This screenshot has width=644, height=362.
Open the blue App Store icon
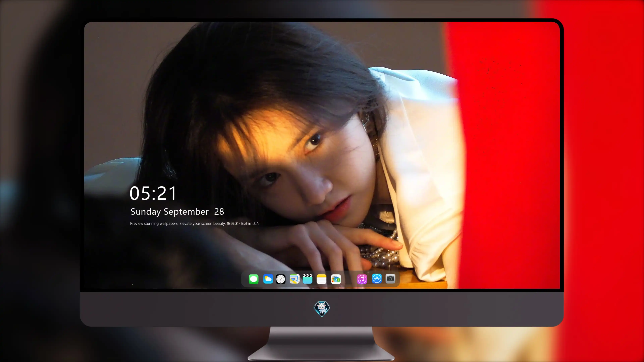377,279
